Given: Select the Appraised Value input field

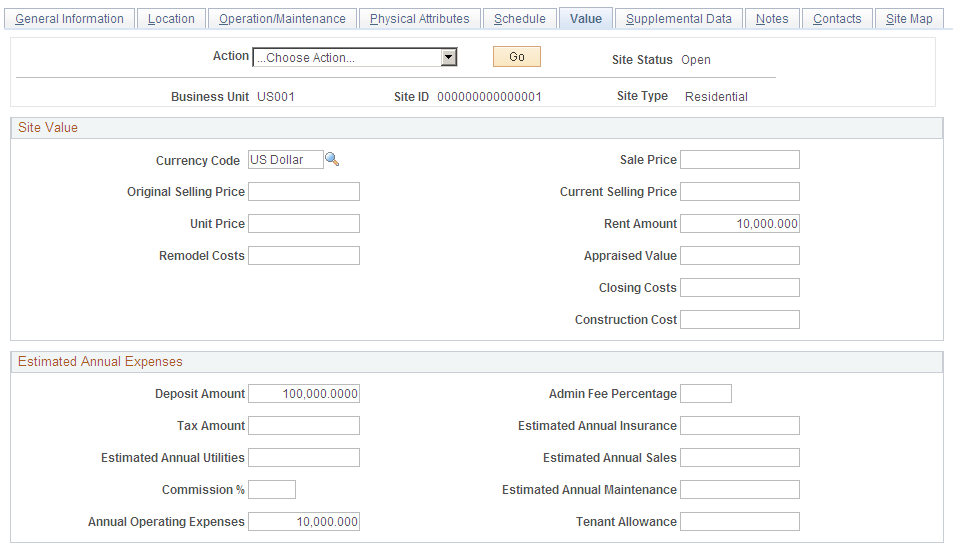Looking at the screenshot, I should pos(740,255).
